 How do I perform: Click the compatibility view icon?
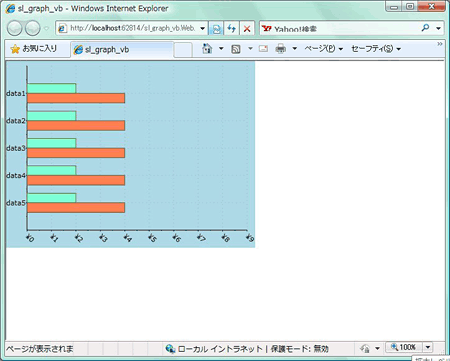click(216, 29)
